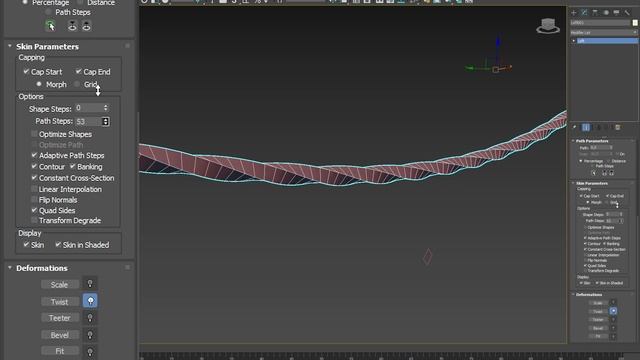Click the Scale deformation button in magnified panel

click(x=60, y=284)
